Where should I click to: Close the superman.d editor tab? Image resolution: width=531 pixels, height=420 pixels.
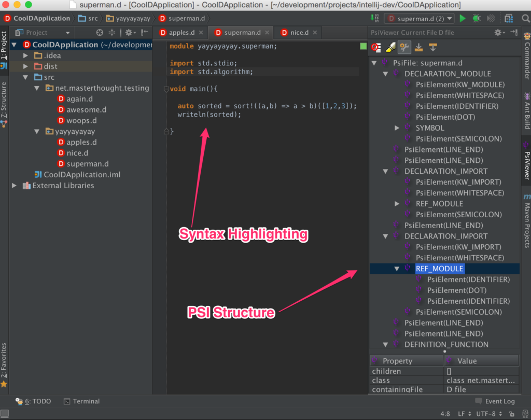[x=267, y=33]
